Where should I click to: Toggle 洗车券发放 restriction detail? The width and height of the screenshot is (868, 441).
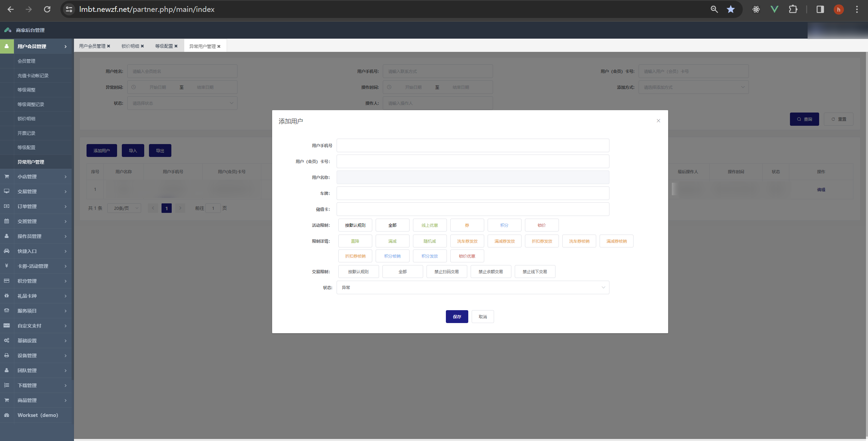(x=467, y=241)
